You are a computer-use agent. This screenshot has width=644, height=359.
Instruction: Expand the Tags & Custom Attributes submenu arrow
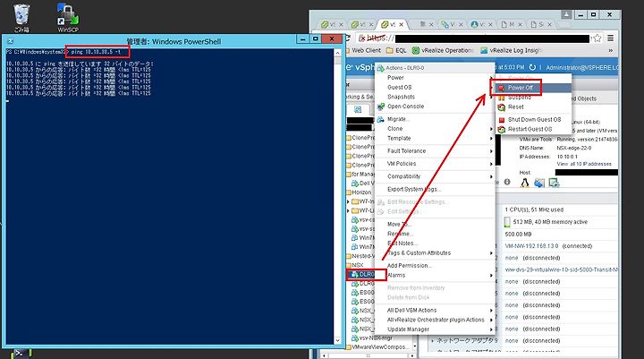coord(491,252)
